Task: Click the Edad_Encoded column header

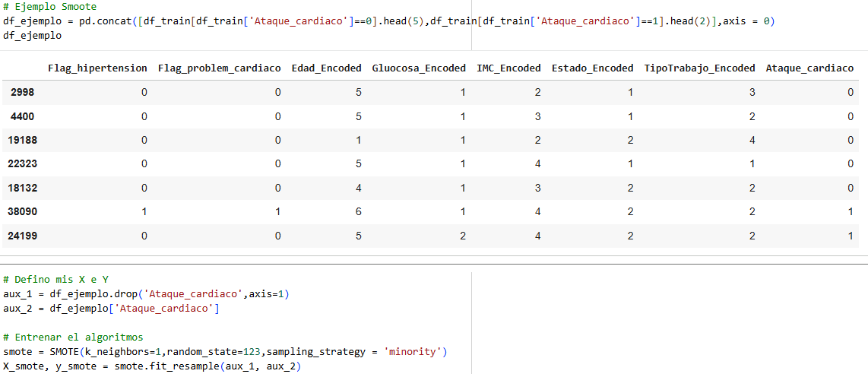Action: (x=327, y=68)
